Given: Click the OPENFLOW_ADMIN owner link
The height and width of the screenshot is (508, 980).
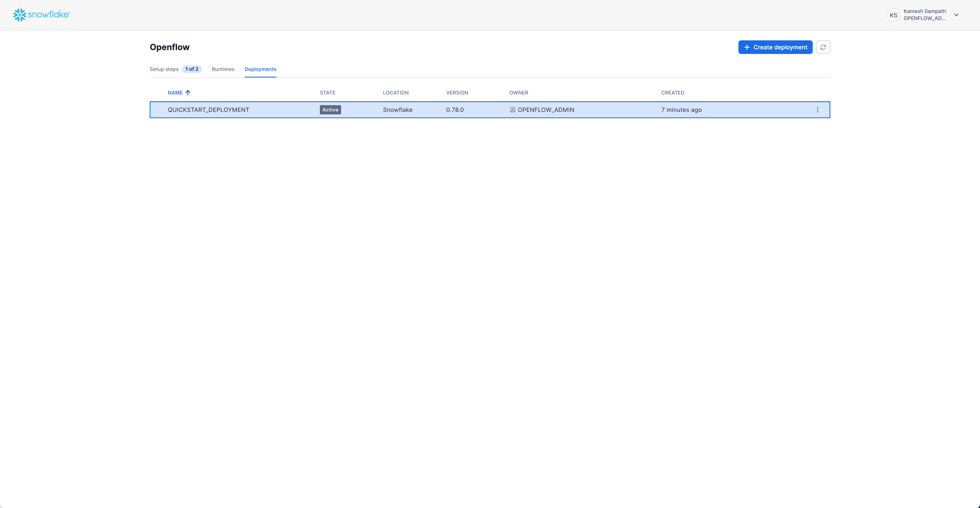Looking at the screenshot, I should [546, 110].
